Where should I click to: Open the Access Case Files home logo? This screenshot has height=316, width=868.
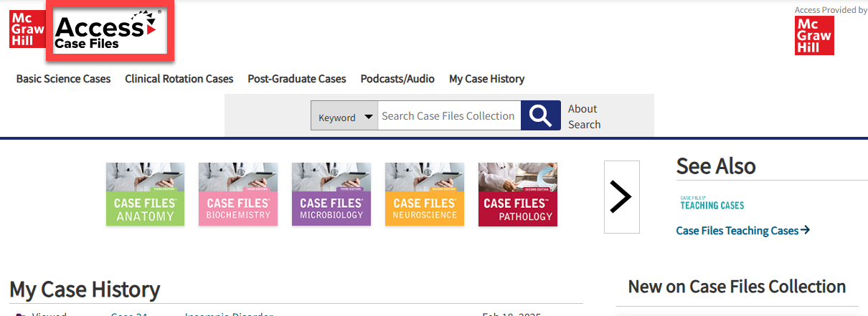point(107,32)
